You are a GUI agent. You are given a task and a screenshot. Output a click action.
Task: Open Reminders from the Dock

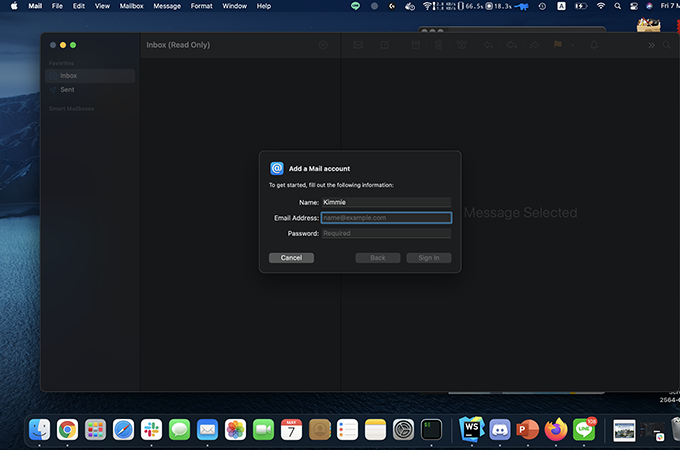click(x=347, y=430)
